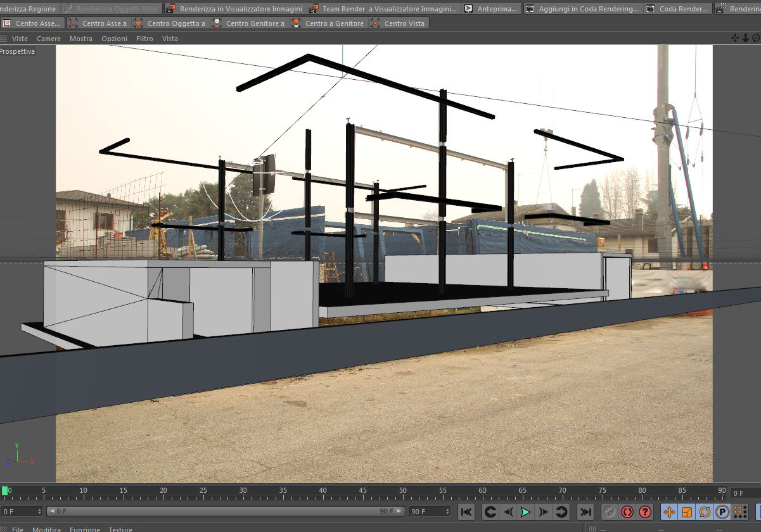The height and width of the screenshot is (532, 761).
Task: Click the green Play Forwards button
Action: [x=525, y=512]
